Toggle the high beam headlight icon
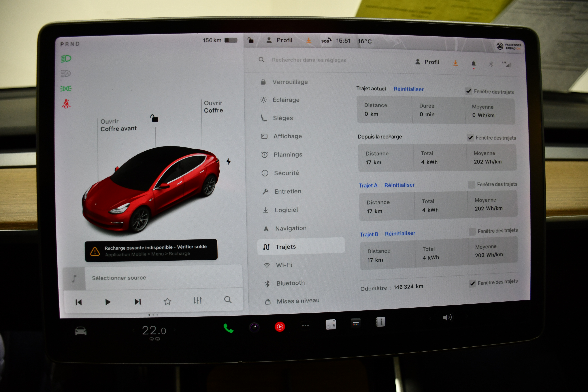The width and height of the screenshot is (588, 392). (x=66, y=59)
